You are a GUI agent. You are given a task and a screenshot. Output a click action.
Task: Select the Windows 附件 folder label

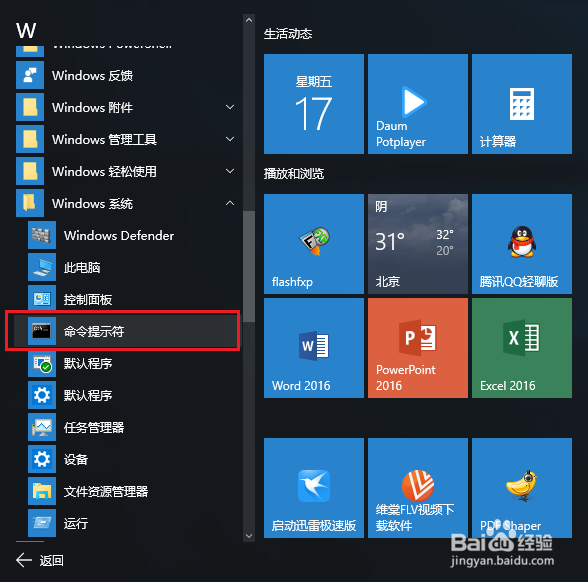tap(92, 108)
